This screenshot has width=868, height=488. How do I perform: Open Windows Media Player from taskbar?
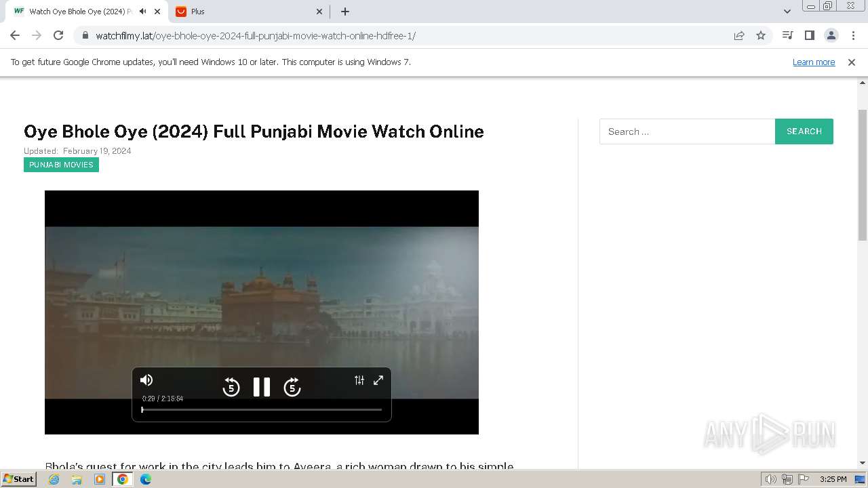(100, 479)
